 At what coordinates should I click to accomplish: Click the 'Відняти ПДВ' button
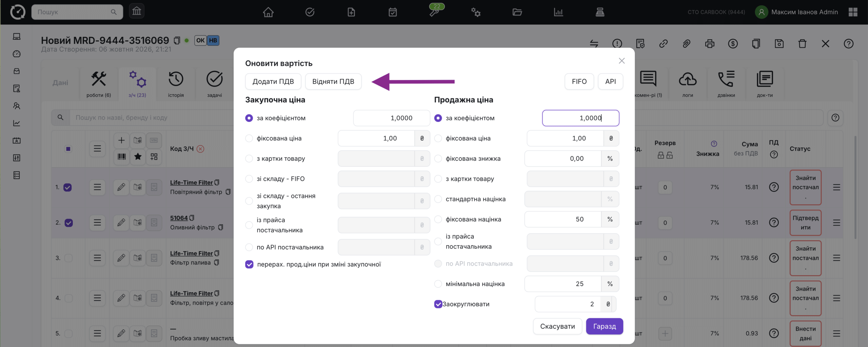point(333,81)
